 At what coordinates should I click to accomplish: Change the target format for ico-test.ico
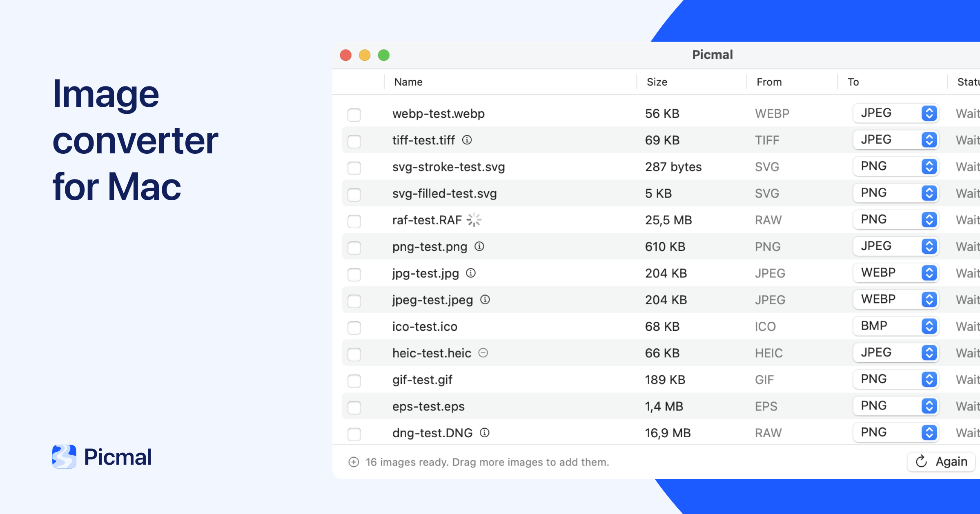point(895,326)
